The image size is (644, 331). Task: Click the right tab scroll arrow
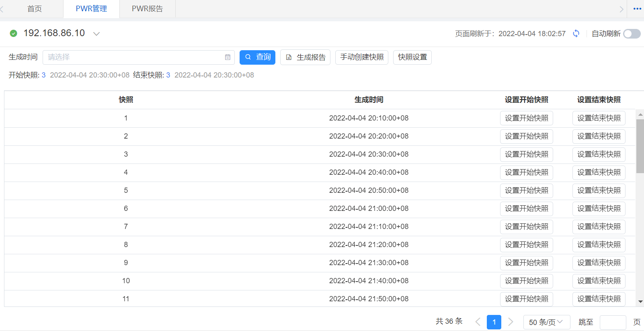click(621, 9)
